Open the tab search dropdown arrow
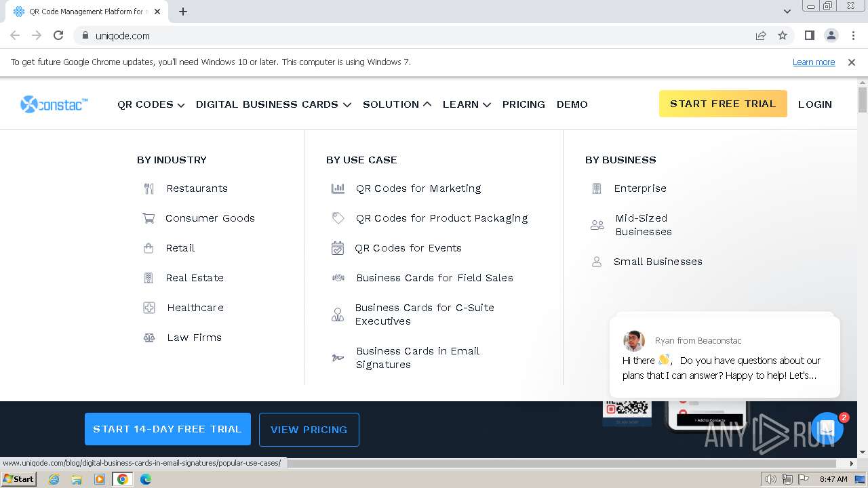The image size is (868, 488). [787, 12]
